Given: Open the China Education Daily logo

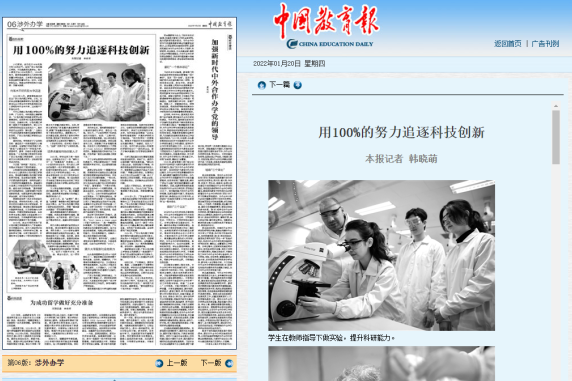Looking at the screenshot, I should (330, 44).
